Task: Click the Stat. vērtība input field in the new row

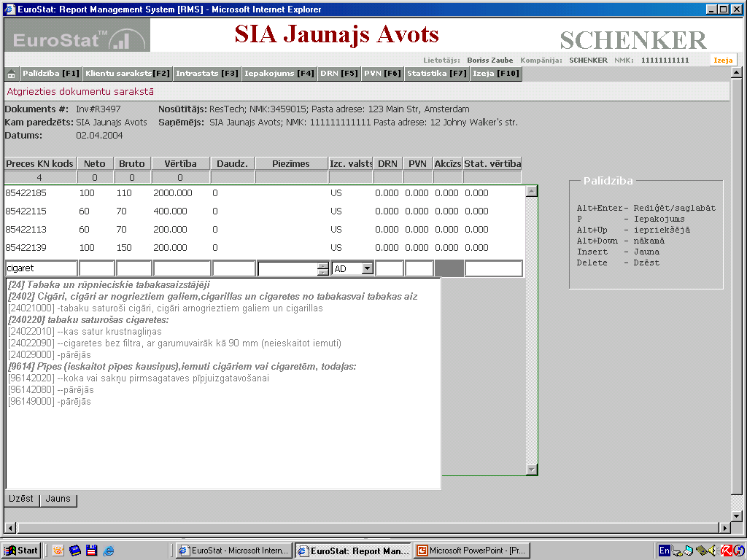Action: point(494,268)
